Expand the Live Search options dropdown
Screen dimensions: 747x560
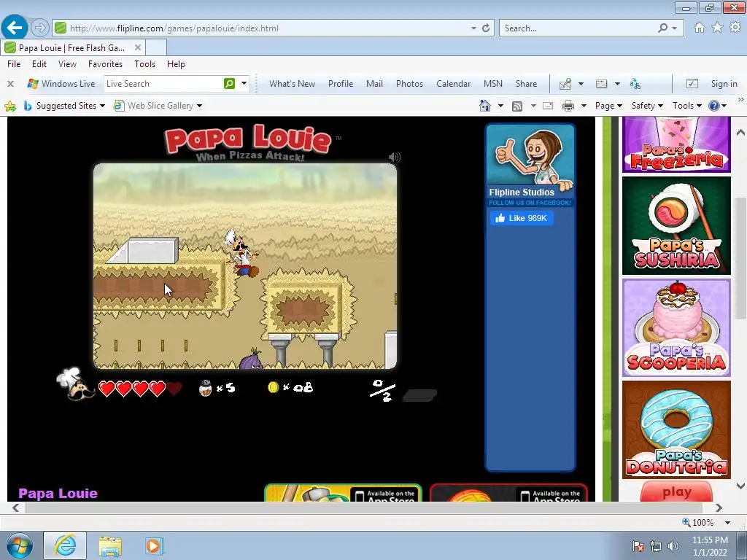pos(244,84)
